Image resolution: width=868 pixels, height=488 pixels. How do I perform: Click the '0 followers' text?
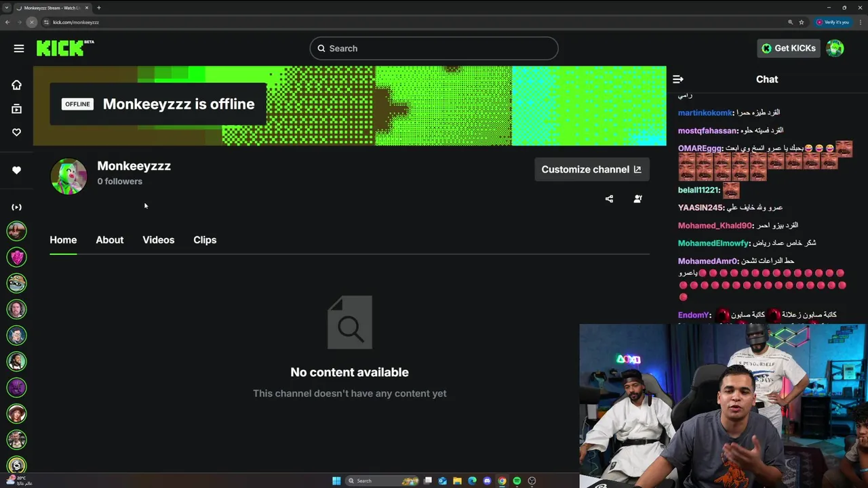[119, 182]
